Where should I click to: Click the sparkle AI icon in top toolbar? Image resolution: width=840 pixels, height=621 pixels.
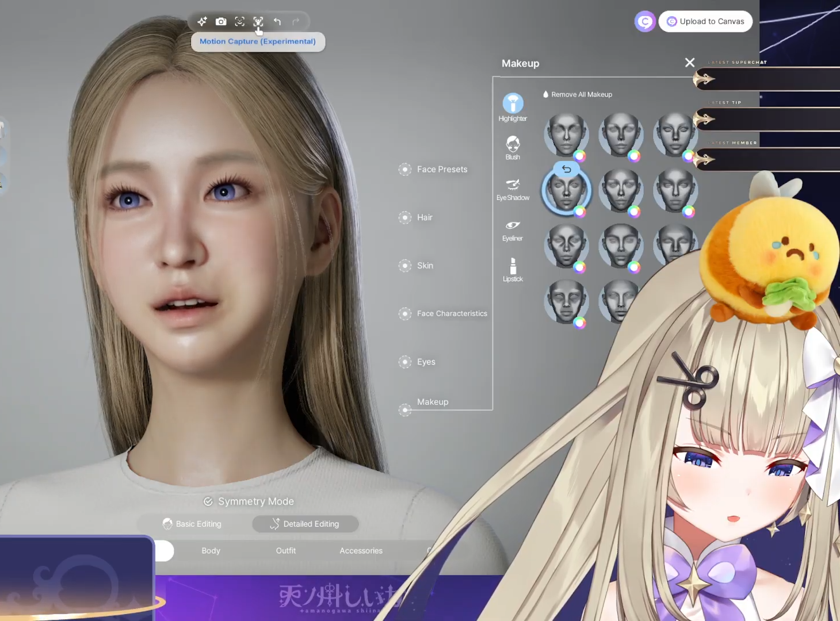coord(202,22)
